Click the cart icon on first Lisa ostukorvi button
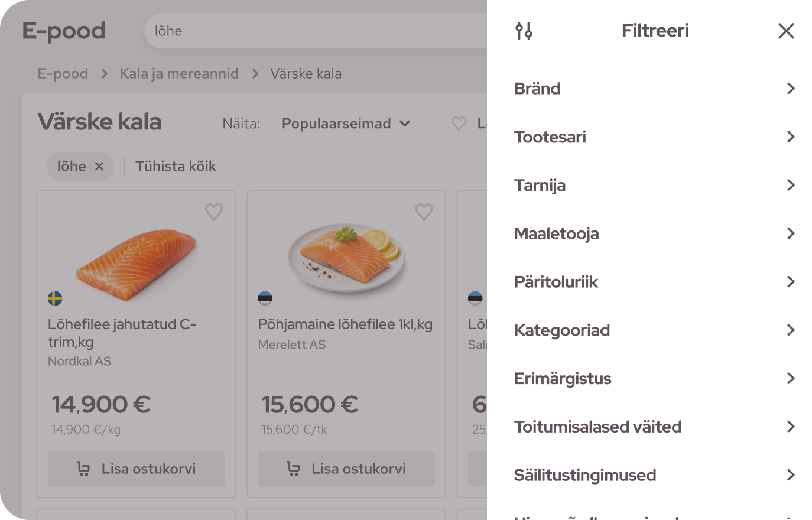This screenshot has width=812, height=520. [x=83, y=469]
